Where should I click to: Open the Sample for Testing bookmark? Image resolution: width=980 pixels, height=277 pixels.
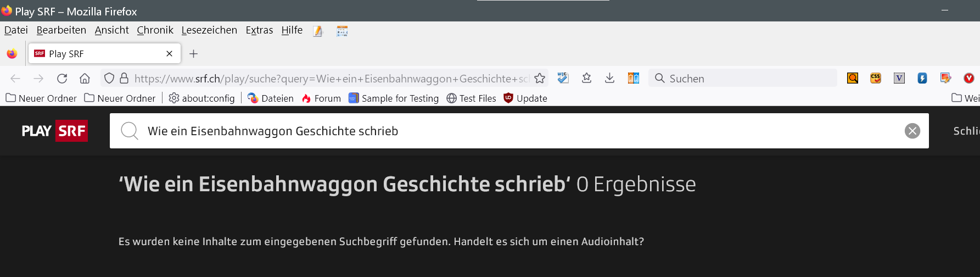[394, 98]
